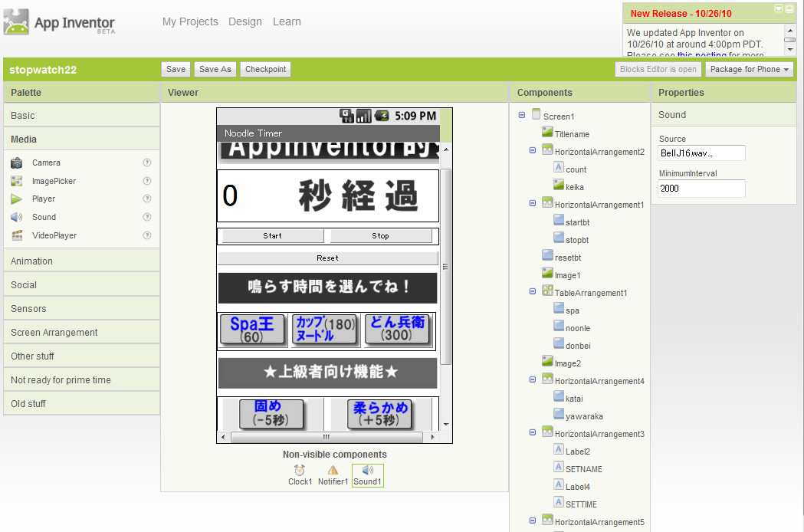
Task: Click the どん兵衛 (300) button
Action: (x=397, y=329)
